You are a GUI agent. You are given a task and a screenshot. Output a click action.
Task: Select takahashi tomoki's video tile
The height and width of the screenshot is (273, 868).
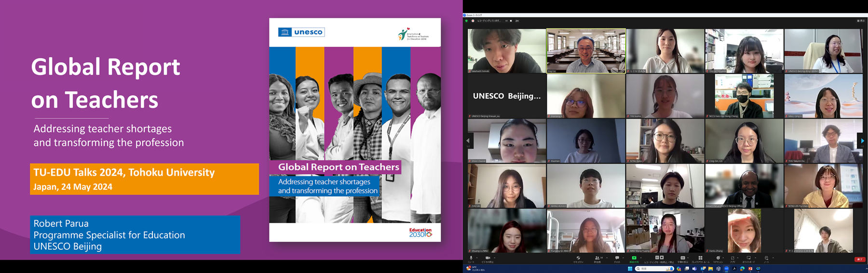pyautogui.click(x=507, y=51)
